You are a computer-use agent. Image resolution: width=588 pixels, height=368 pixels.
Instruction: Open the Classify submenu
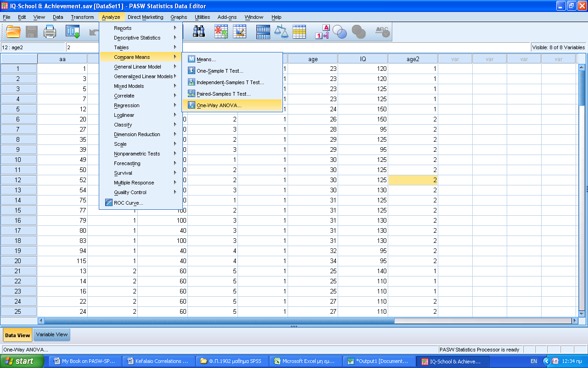click(x=141, y=125)
